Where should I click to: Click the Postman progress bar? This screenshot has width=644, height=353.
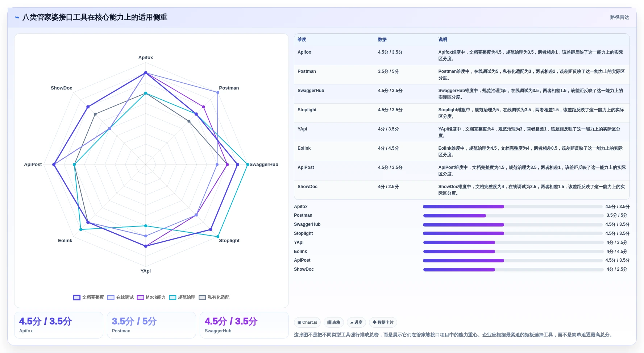(x=513, y=216)
